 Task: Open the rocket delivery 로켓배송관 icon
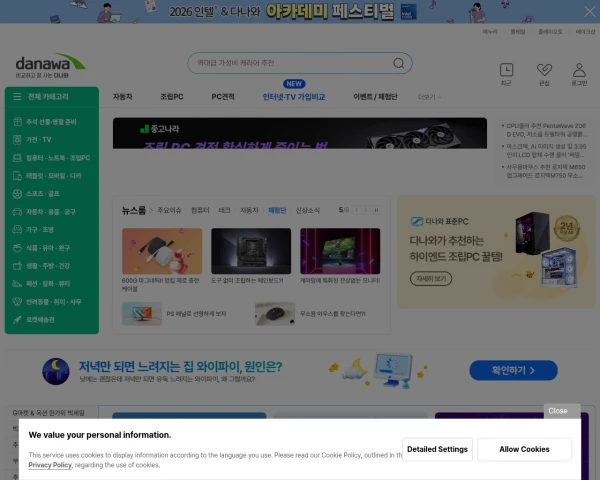point(17,320)
